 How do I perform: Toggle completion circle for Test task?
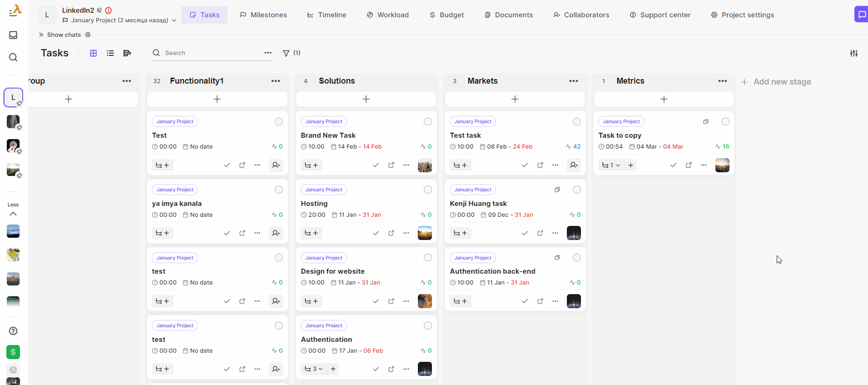[x=577, y=121]
